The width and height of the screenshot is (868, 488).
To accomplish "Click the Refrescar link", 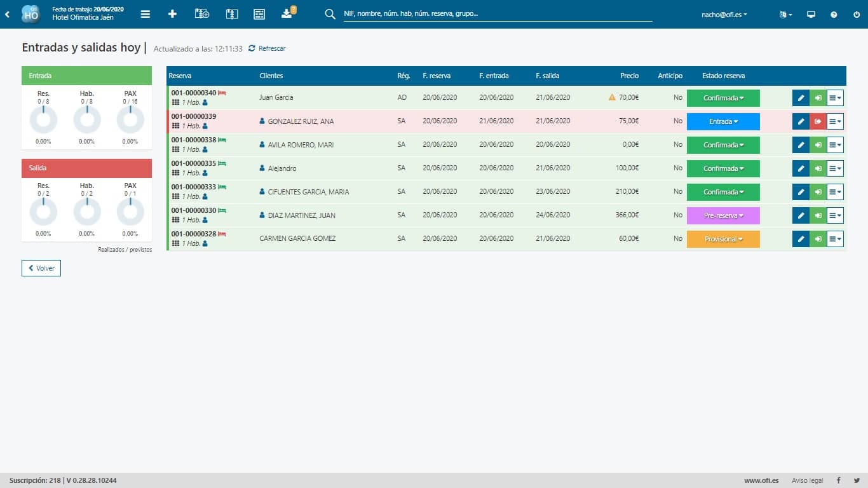I will coord(267,48).
